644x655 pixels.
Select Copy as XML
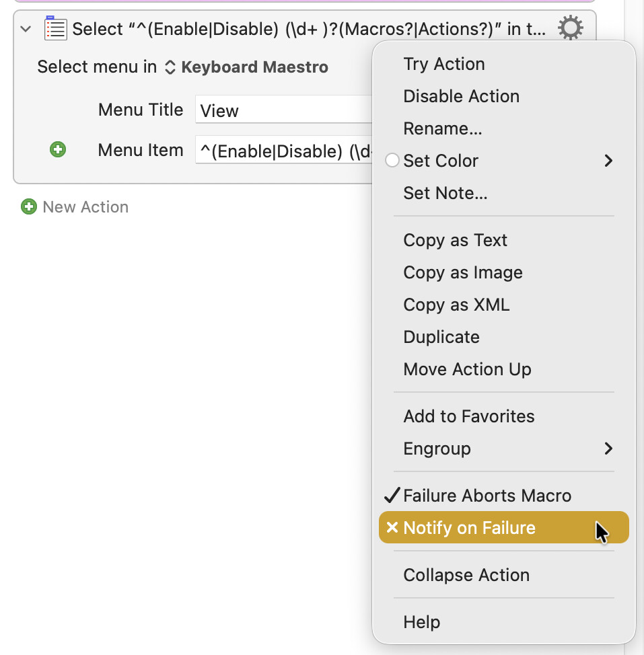click(x=456, y=305)
